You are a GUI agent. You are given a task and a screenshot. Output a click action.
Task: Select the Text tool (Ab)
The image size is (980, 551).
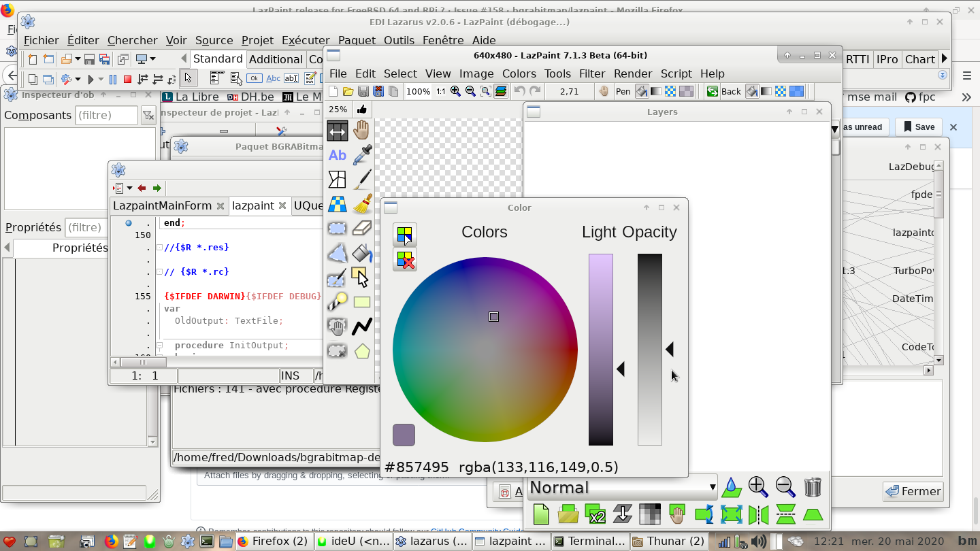click(x=338, y=155)
